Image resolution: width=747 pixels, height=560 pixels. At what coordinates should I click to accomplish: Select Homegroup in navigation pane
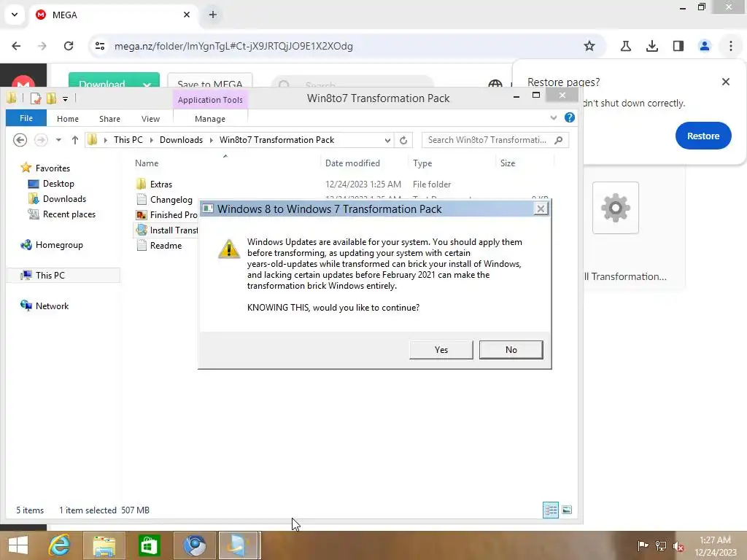(52, 245)
